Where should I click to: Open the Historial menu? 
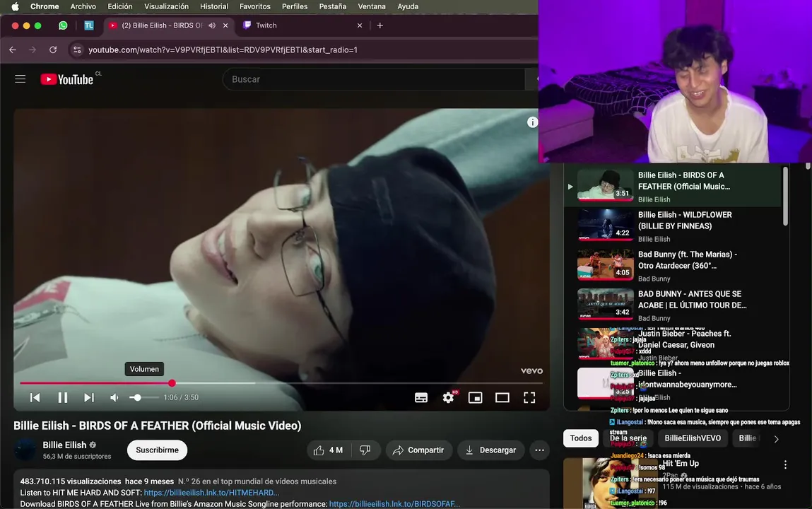coord(214,7)
